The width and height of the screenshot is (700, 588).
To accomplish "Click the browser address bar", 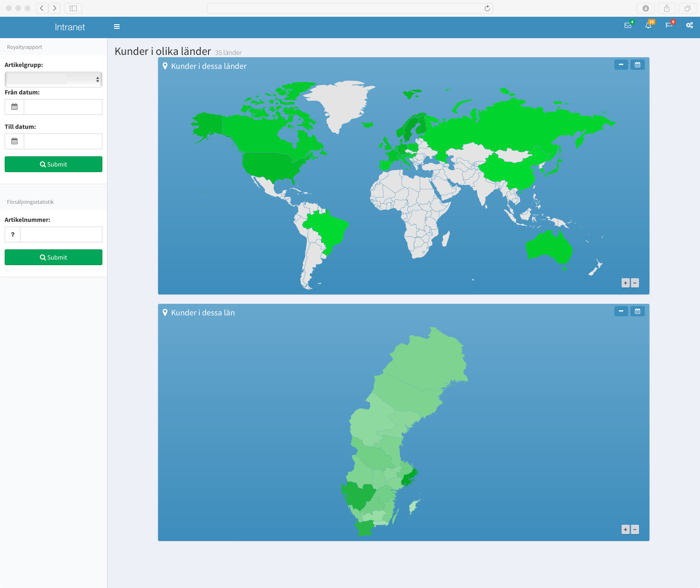I will (350, 8).
